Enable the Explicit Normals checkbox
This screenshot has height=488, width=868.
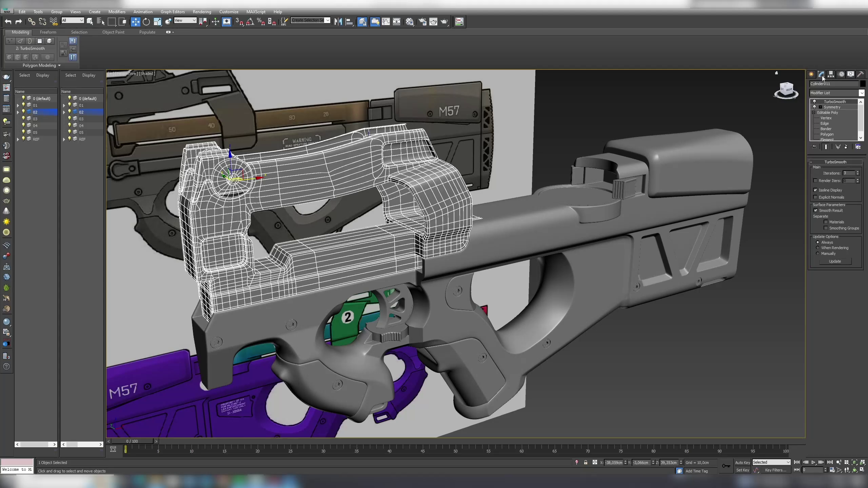[816, 197]
